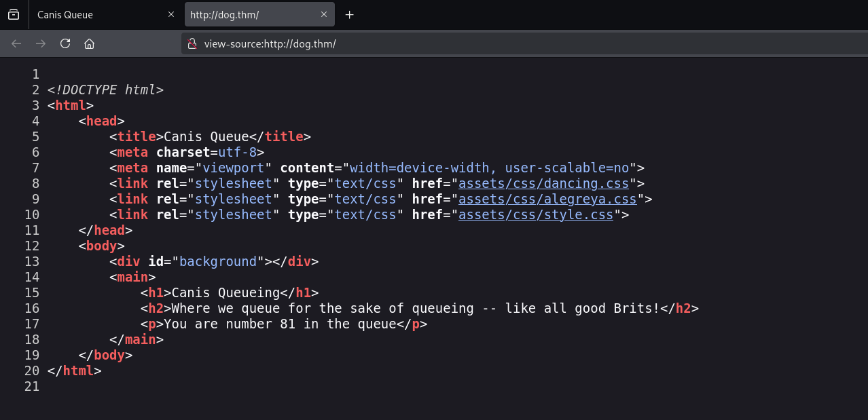Click line number 17 in the gutter

(x=32, y=324)
